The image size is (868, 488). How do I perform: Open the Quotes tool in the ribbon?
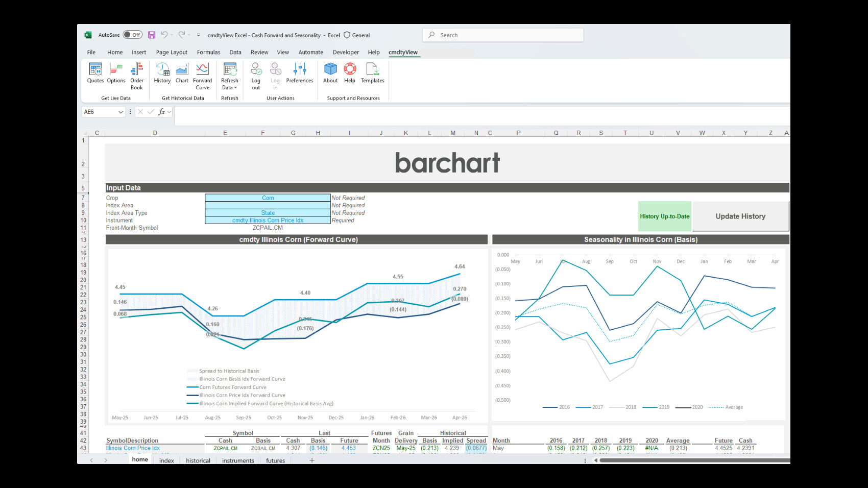click(95, 73)
